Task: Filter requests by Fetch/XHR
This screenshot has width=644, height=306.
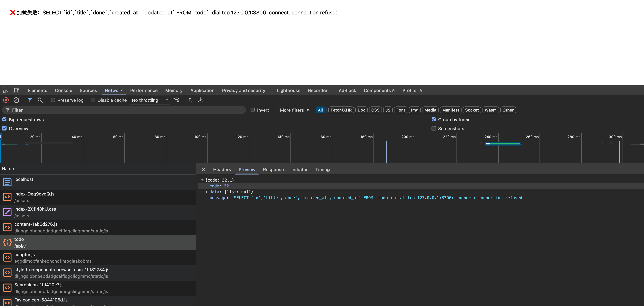Action: (x=341, y=110)
